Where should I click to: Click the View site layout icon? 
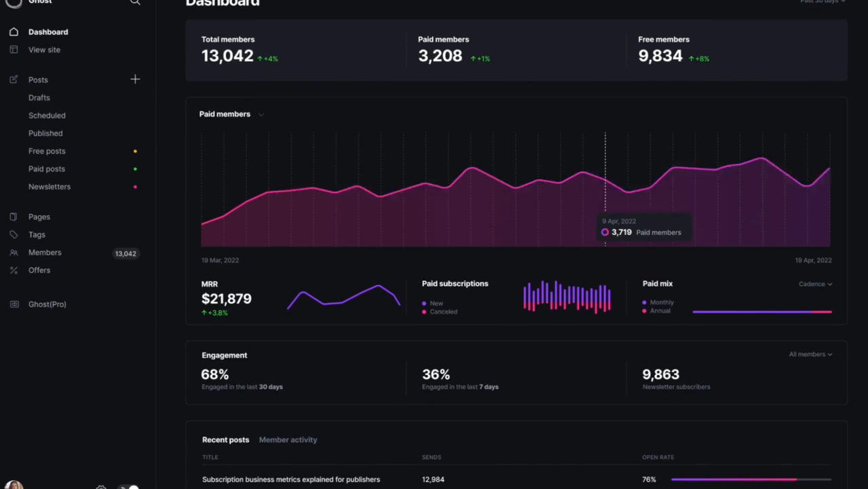pyautogui.click(x=14, y=50)
